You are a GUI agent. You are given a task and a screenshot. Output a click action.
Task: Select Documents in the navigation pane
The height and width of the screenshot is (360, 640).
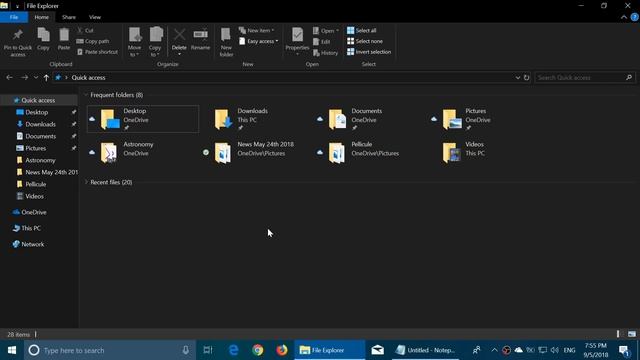pyautogui.click(x=40, y=136)
